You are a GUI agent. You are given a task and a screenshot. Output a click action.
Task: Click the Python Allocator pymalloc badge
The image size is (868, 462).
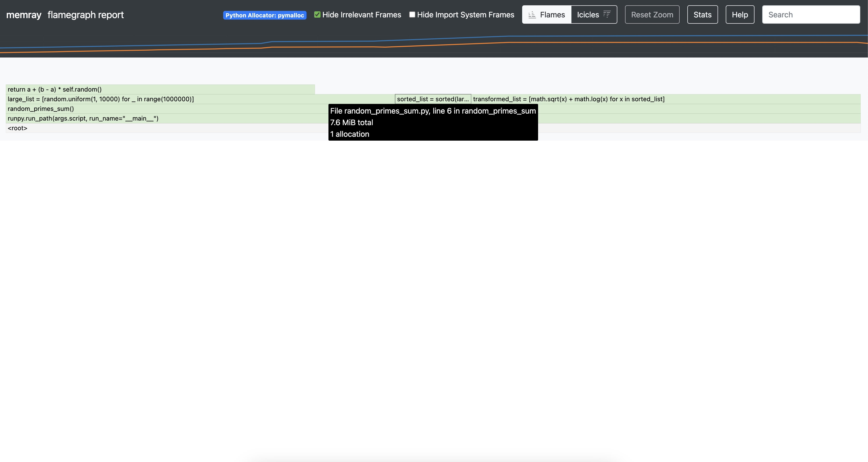coord(264,15)
